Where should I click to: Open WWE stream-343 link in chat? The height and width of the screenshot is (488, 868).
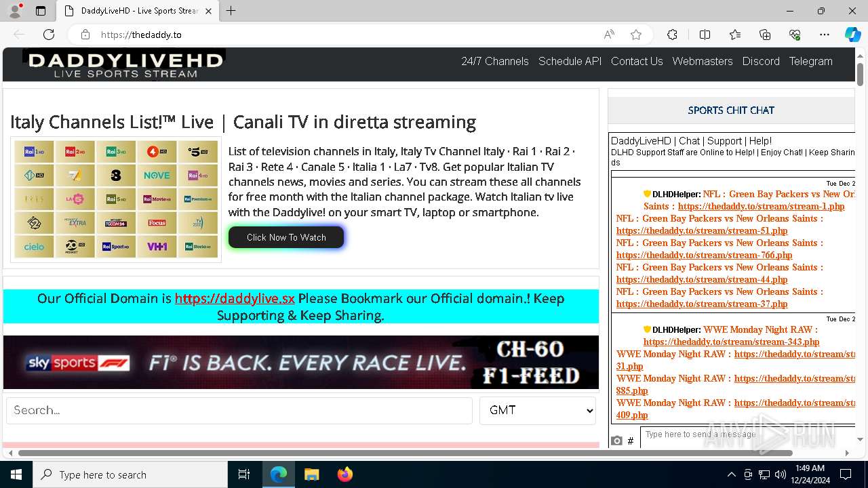[731, 342]
